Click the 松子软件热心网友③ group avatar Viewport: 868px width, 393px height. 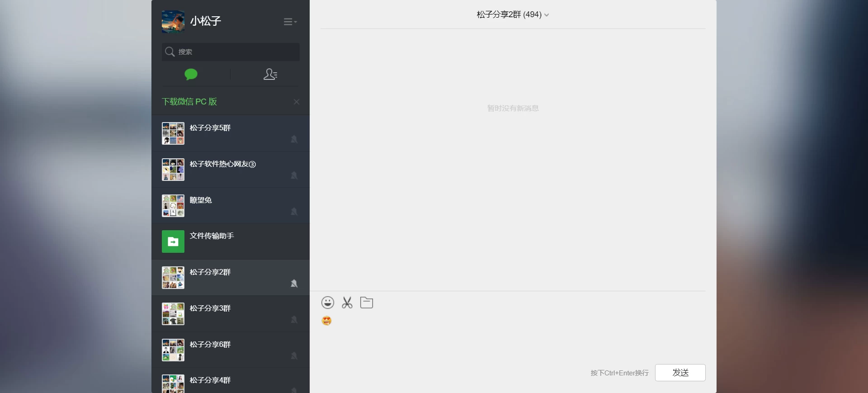click(173, 170)
